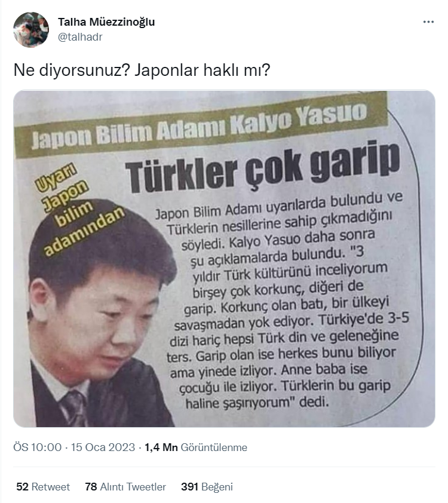Select the tweet text about Japonlar
The height and width of the screenshot is (503, 448).
142,70
